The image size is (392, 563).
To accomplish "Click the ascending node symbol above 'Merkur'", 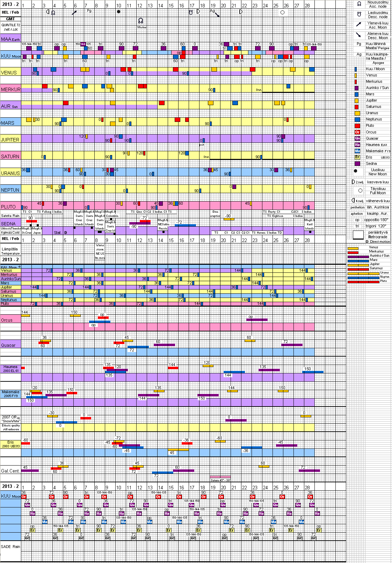I will point(140,21).
